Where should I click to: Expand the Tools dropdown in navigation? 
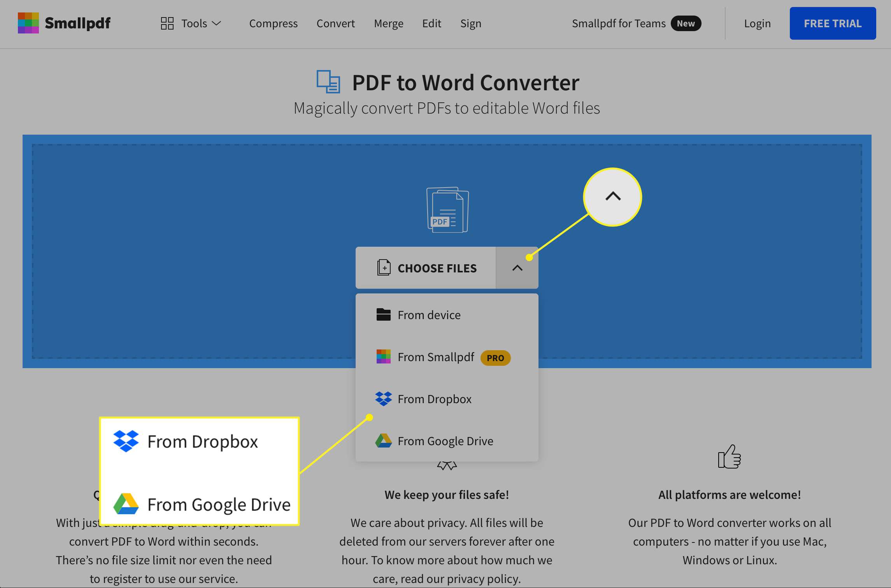[191, 23]
